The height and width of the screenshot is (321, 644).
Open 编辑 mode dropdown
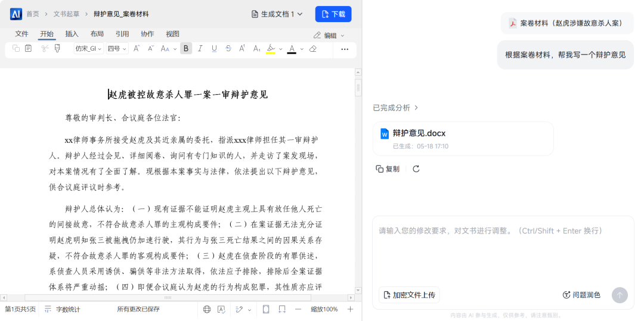[x=329, y=36]
